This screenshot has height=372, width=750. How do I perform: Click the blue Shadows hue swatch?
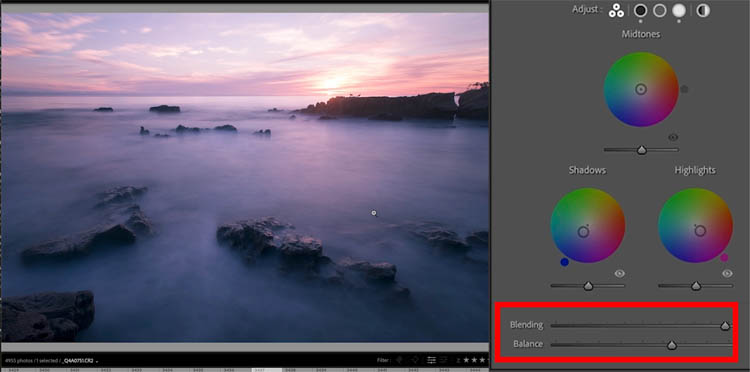coord(565,262)
